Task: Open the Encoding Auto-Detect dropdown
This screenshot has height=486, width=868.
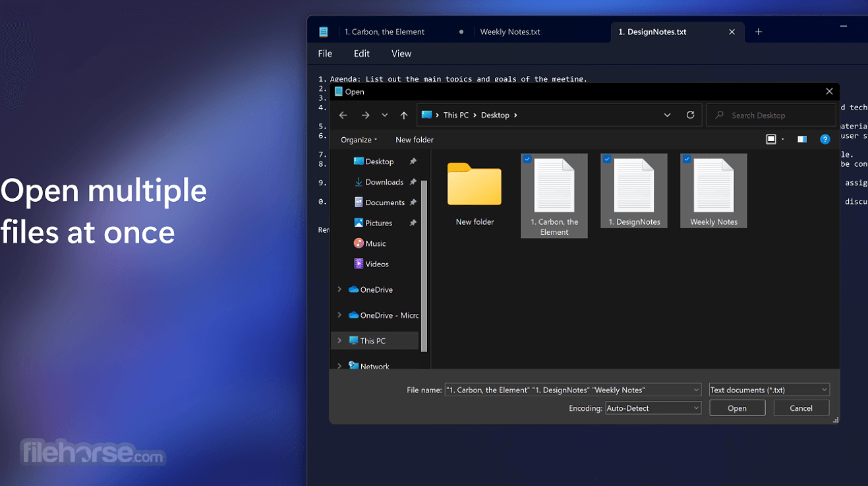Action: pyautogui.click(x=653, y=408)
